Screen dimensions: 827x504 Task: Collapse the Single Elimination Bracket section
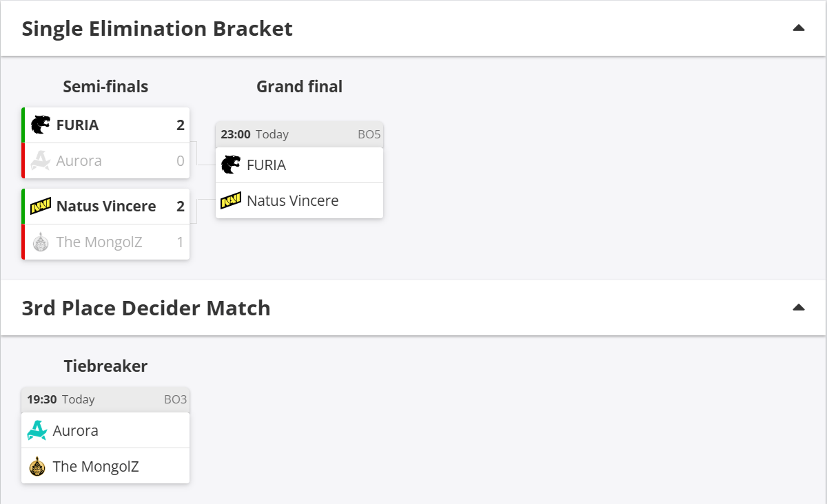[x=799, y=28]
